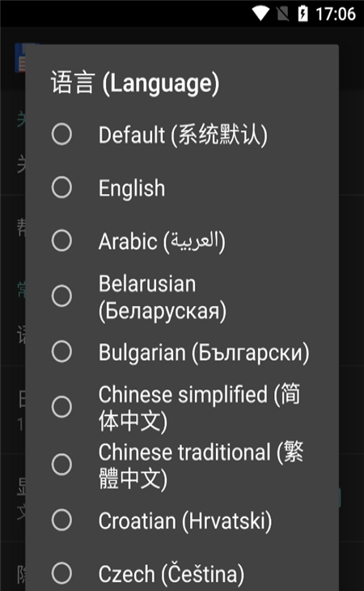Tap the 语言 (Language) dialog title

point(135,83)
